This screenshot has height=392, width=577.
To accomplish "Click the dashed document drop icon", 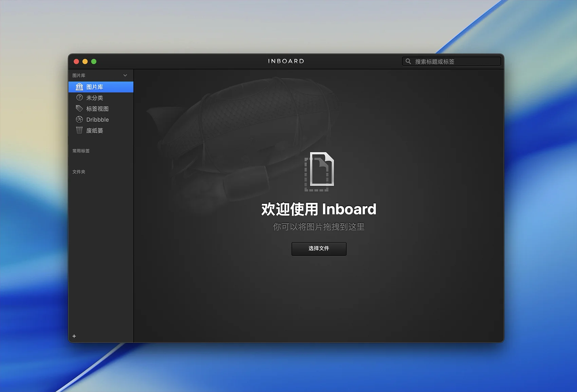I will point(319,172).
